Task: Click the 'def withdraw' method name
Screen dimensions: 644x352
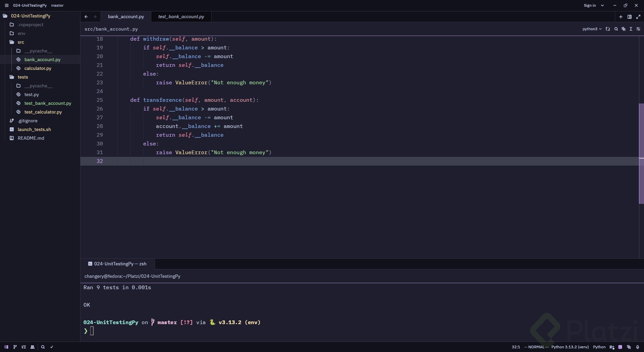Action: pos(156,39)
